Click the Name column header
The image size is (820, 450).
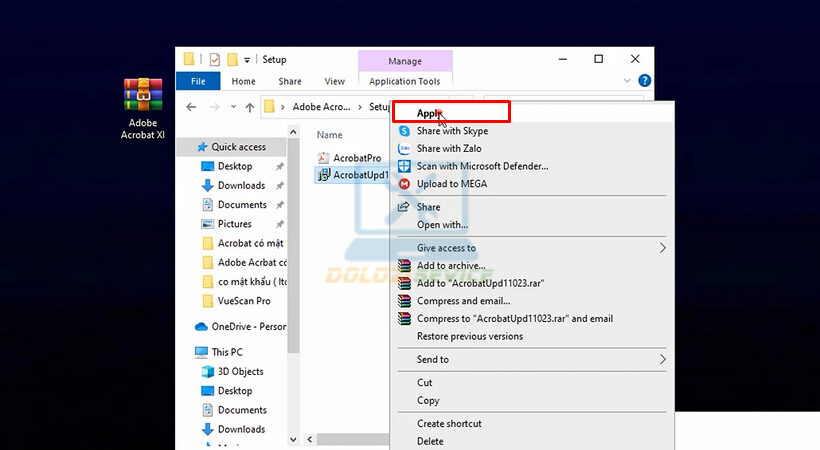click(x=329, y=134)
